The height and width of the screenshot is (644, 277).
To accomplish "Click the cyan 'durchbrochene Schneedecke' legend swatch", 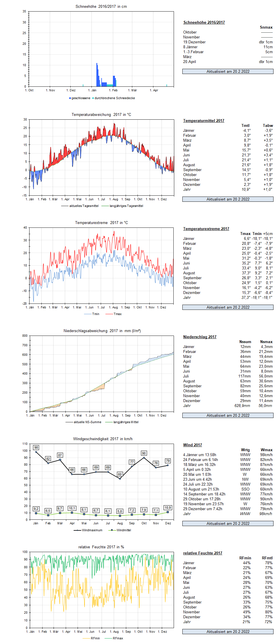I will [x=93, y=98].
